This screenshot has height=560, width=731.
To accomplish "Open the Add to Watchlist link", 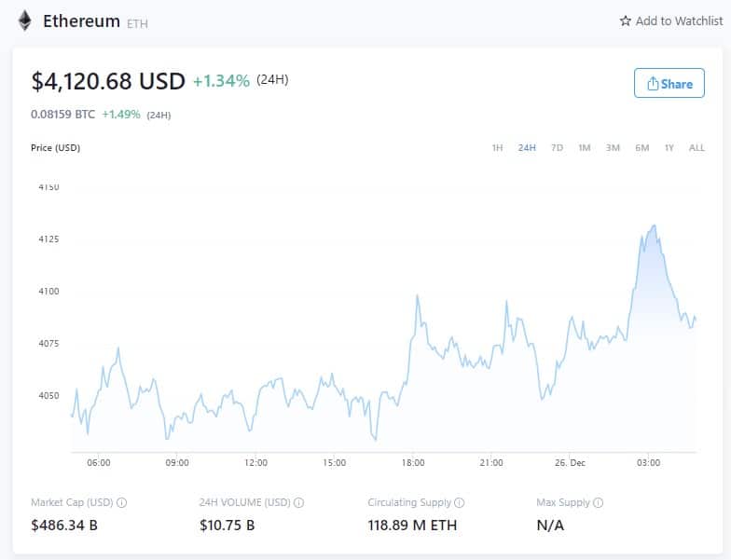I will click(671, 20).
